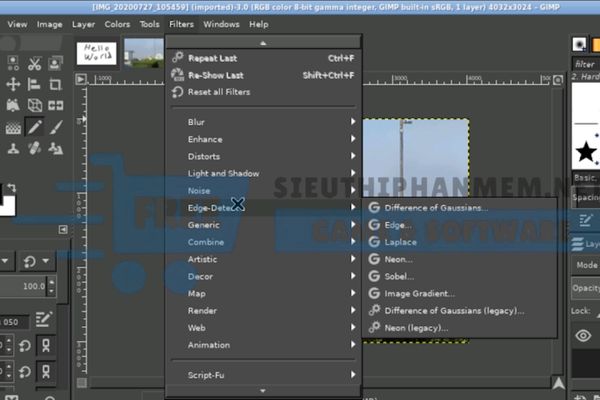Swap foreground and background colors
Screen dimensions: 600x400
[x=11, y=188]
